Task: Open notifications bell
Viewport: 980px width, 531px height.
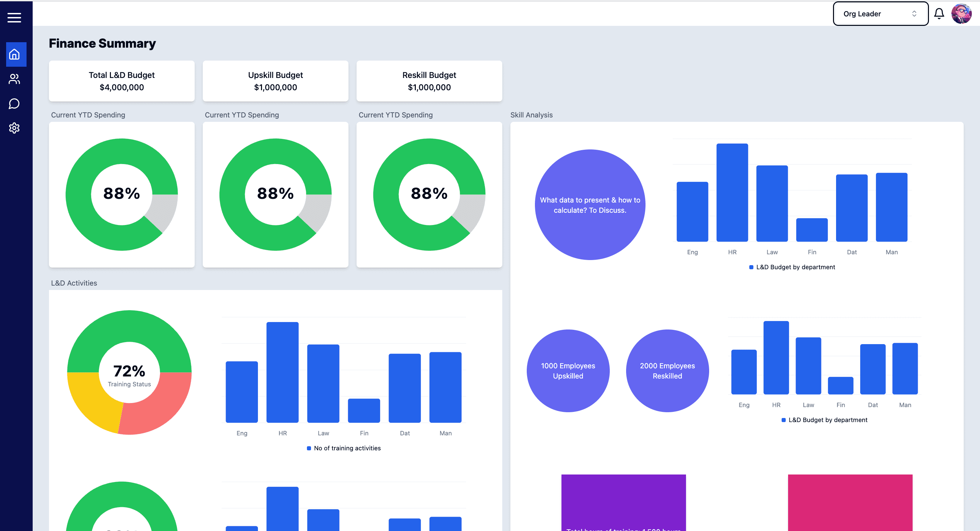Action: [x=939, y=14]
